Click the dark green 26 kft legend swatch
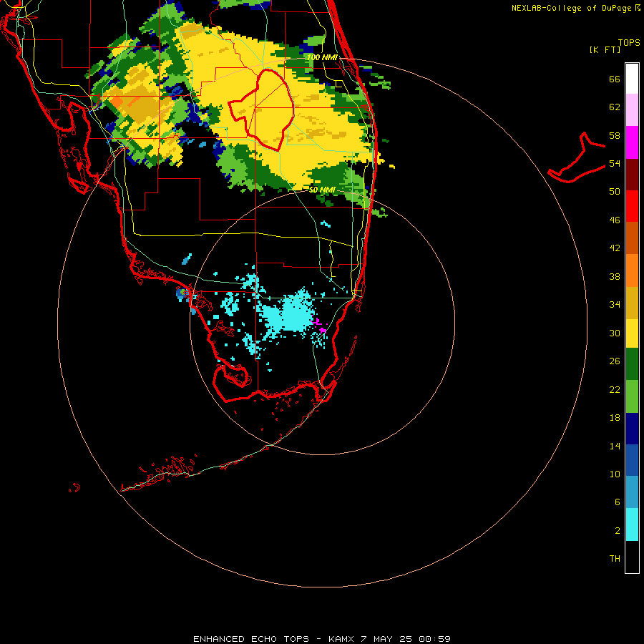The width and height of the screenshot is (644, 644). 632,364
